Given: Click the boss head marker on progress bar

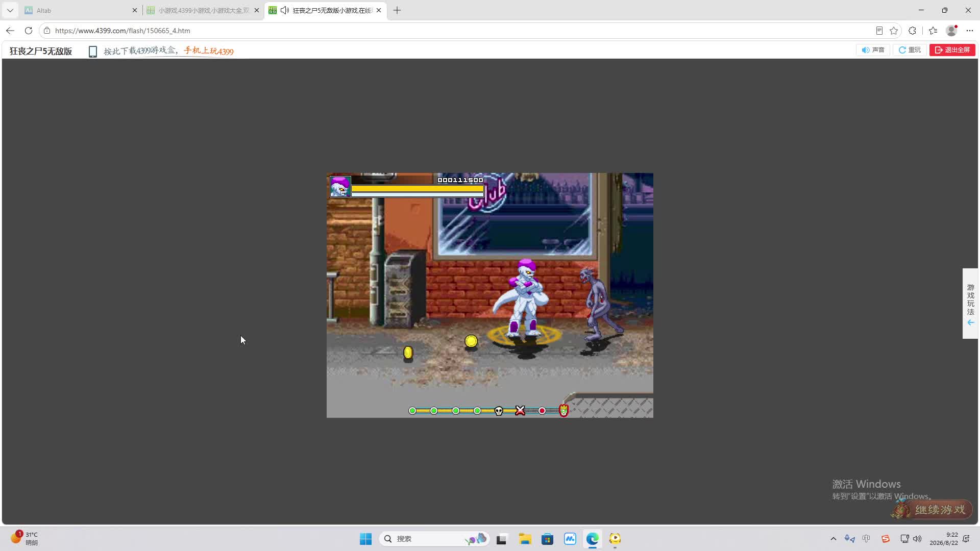Looking at the screenshot, I should [563, 410].
